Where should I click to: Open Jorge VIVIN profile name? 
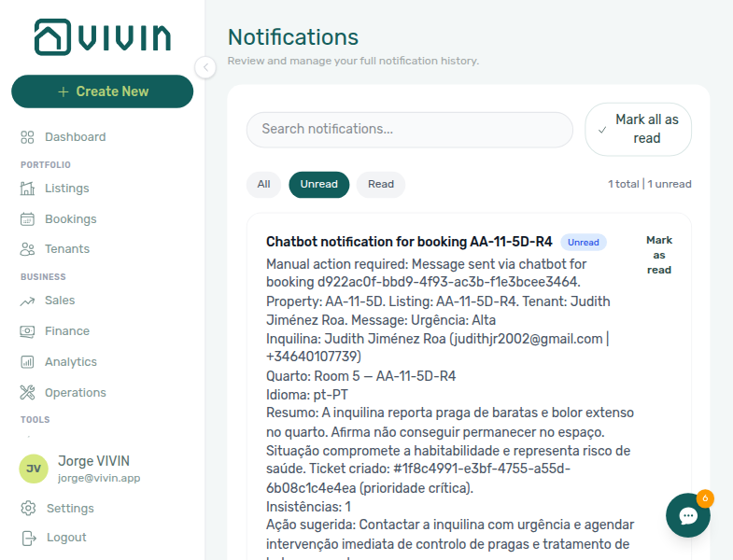pyautogui.click(x=93, y=461)
